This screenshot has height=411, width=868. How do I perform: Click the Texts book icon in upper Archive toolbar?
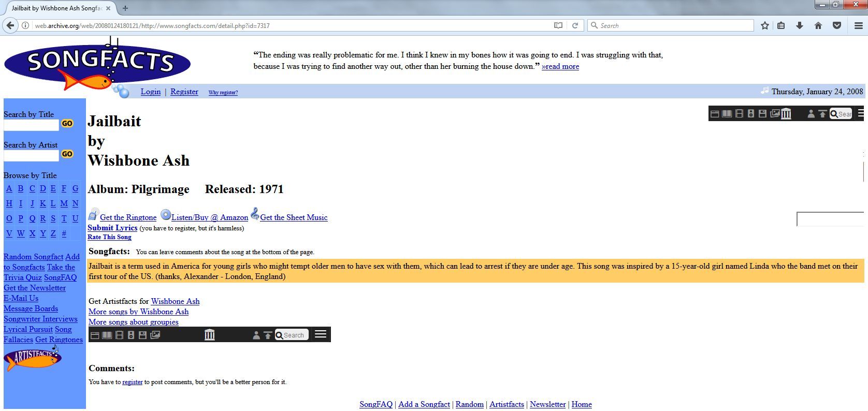(727, 113)
